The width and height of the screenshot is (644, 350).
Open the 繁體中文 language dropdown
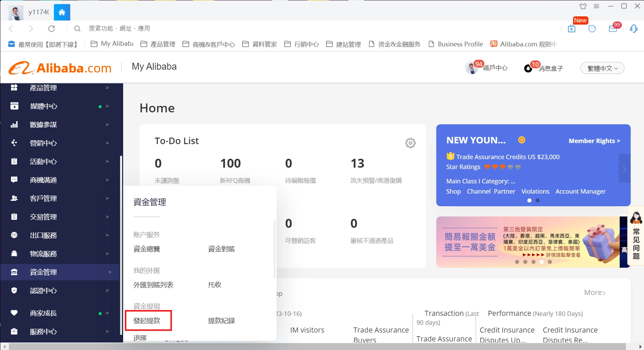click(x=602, y=68)
